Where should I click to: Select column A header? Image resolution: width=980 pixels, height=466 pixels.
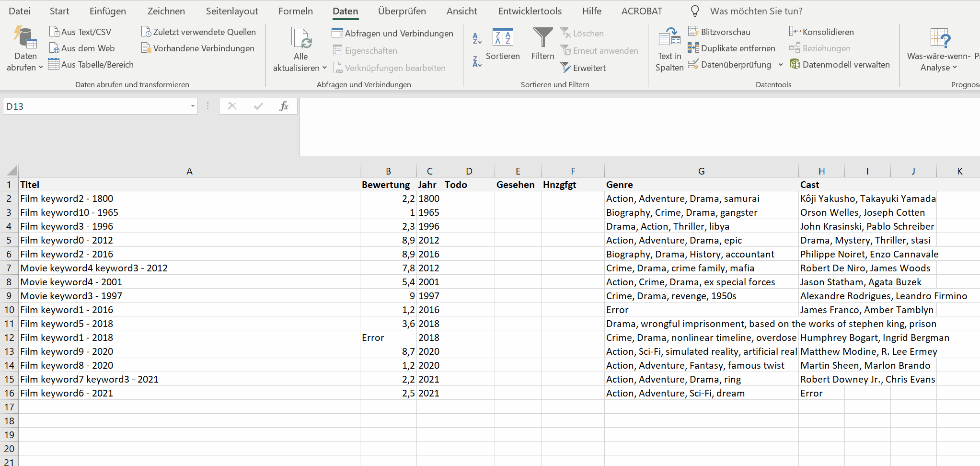(x=189, y=171)
